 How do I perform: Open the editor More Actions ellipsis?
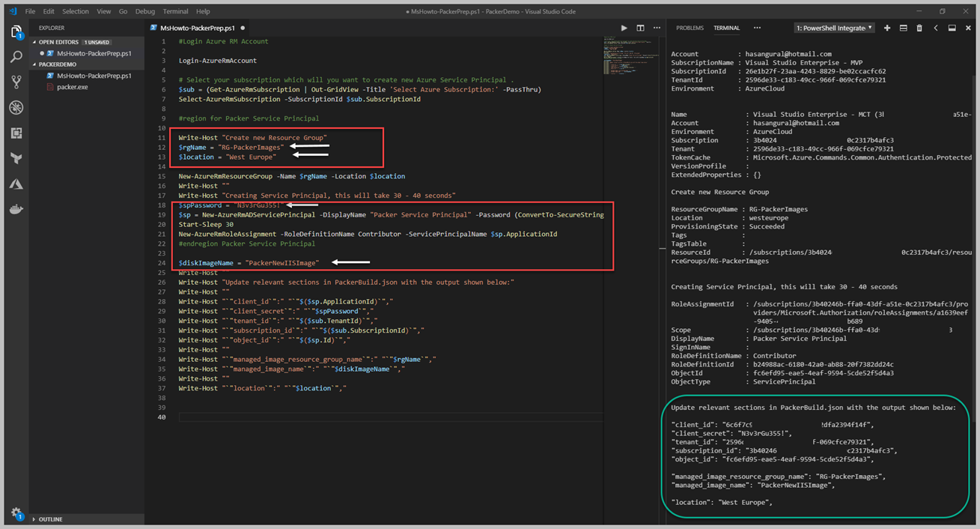coord(656,28)
